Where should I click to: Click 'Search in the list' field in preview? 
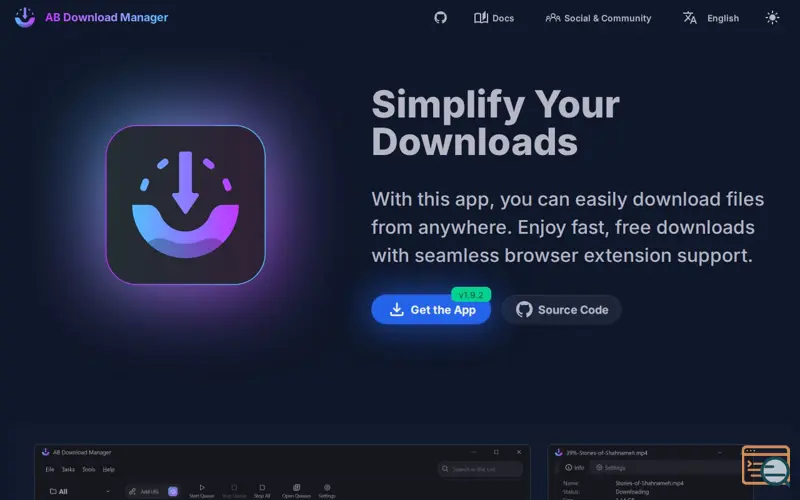click(x=480, y=469)
